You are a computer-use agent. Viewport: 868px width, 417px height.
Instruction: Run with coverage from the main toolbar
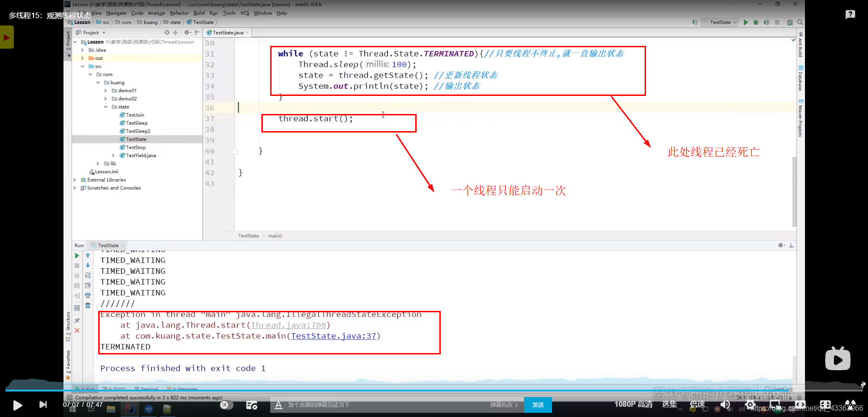coord(767,22)
